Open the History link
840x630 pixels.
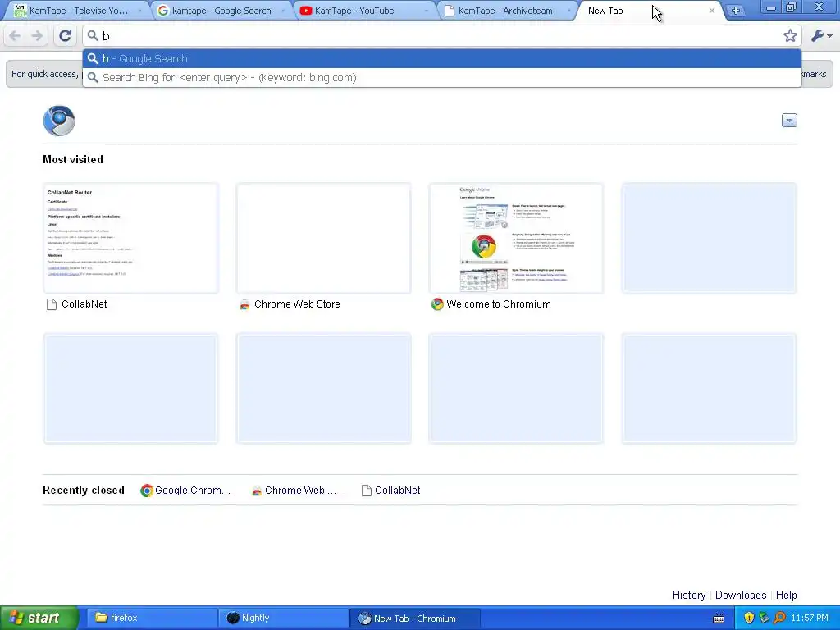point(689,596)
